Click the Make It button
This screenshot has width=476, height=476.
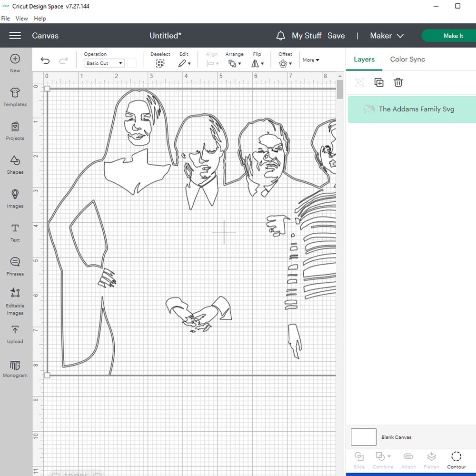click(x=453, y=36)
